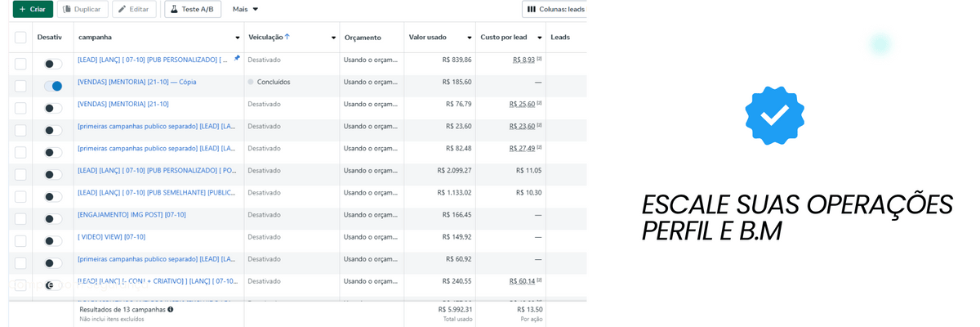Check the box for ENGAJAMENTO IMG POST row
Image resolution: width=980 pixels, height=327 pixels.
point(20,218)
